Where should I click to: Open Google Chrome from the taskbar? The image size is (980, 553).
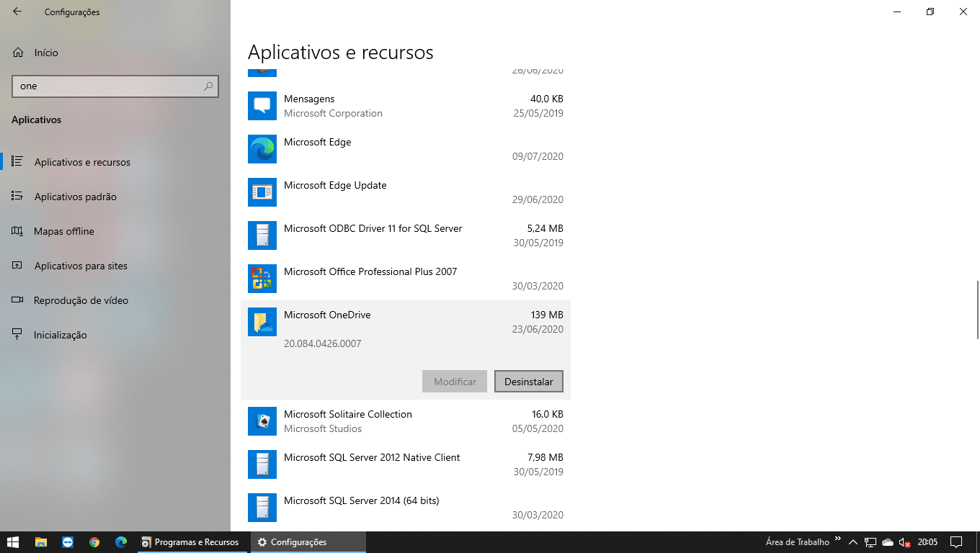pyautogui.click(x=94, y=542)
